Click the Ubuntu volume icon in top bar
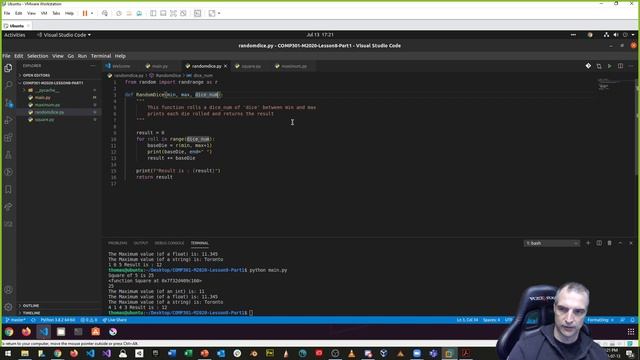Image resolution: width=640 pixels, height=360 pixels. [x=616, y=35]
